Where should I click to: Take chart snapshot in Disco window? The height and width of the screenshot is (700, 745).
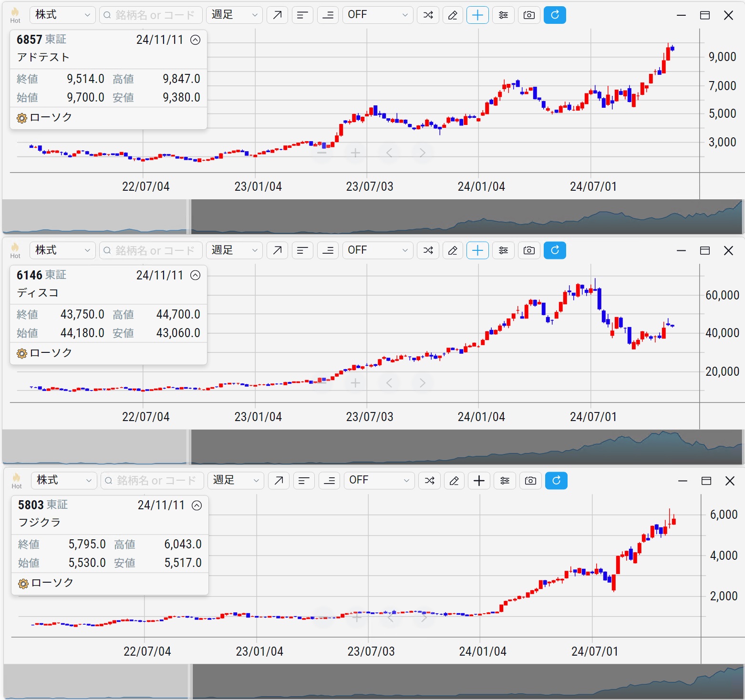pyautogui.click(x=529, y=250)
